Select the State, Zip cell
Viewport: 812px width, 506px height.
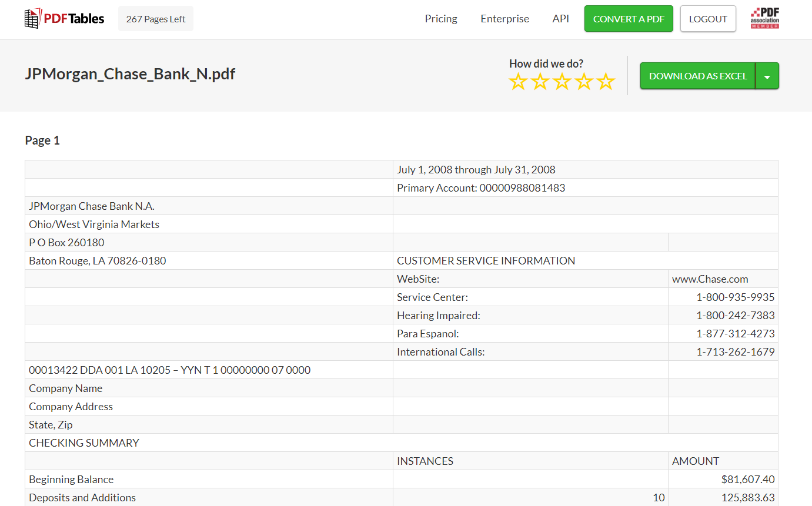(x=209, y=425)
